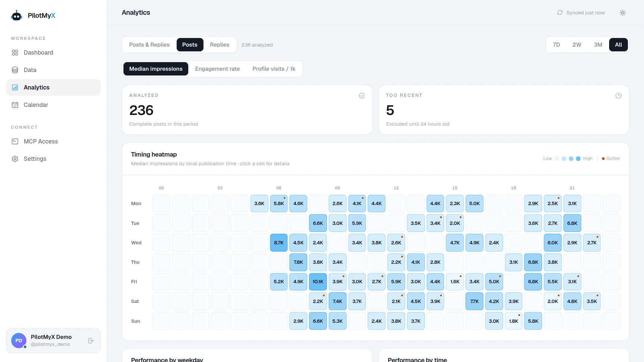Click the Timing heatmap heading
The width and height of the screenshot is (644, 362).
click(x=154, y=155)
